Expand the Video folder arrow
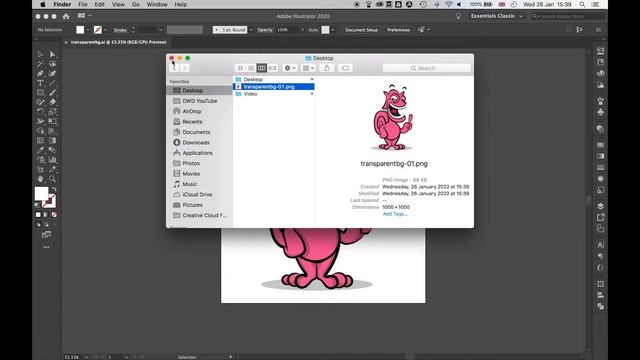The height and width of the screenshot is (360, 640). click(x=312, y=94)
